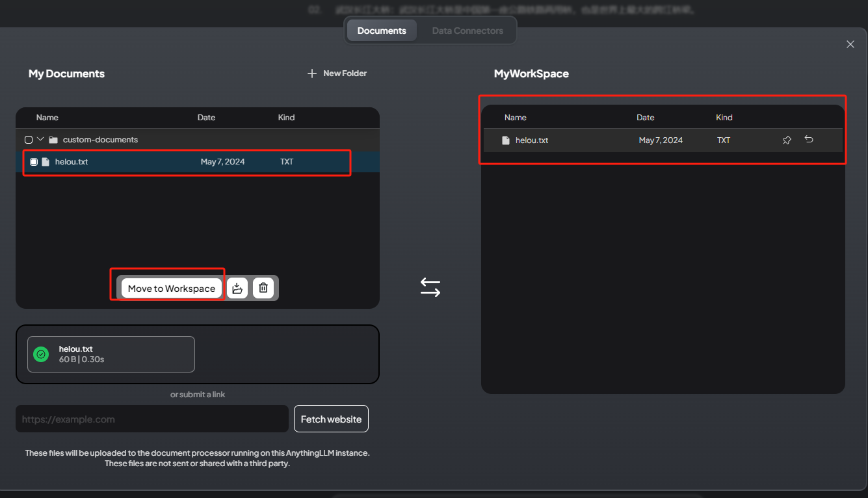
Task: Click the Name column header in My Documents
Action: (x=47, y=118)
